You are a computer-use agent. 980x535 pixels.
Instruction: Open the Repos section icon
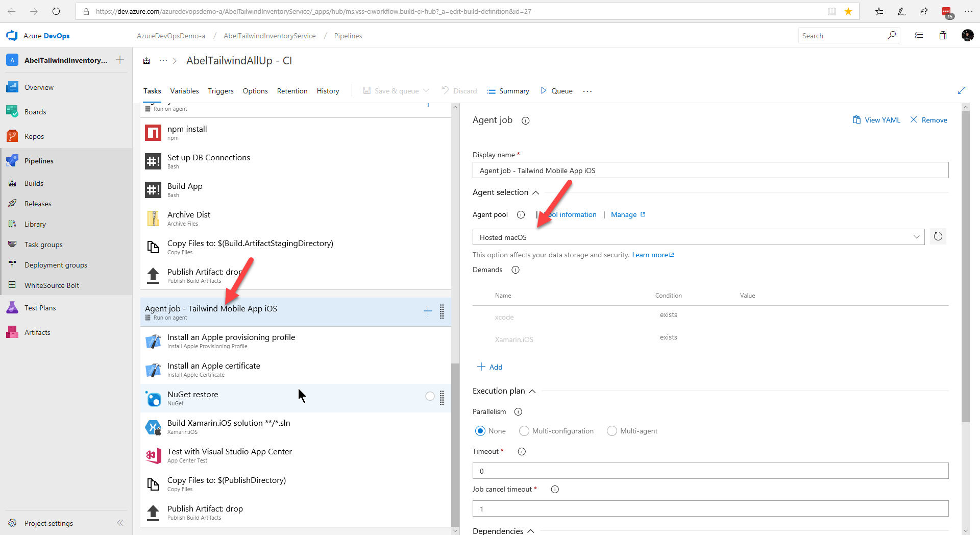pos(12,136)
